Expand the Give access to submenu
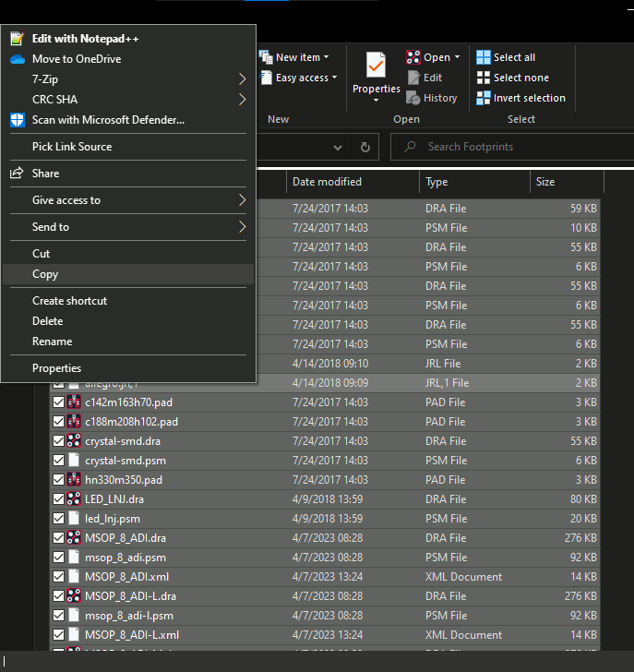Image resolution: width=634 pixels, height=672 pixels. (242, 200)
